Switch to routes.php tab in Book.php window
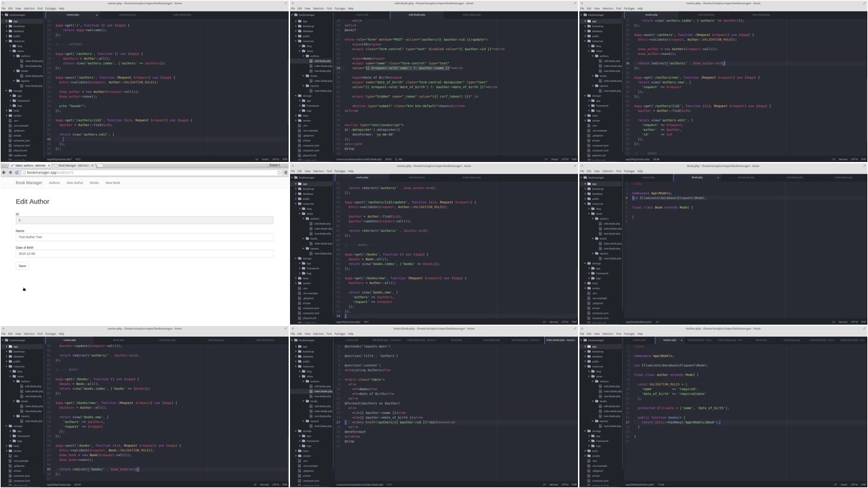868x488 pixels. pos(648,178)
